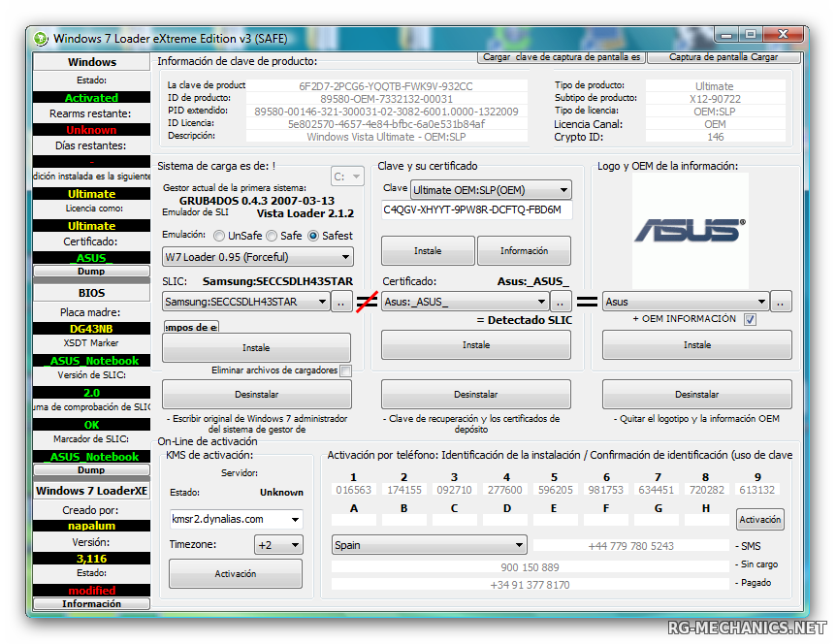Click the browse button beside Asus certificate dropdown
This screenshot has height=644, width=836.
pyautogui.click(x=560, y=302)
